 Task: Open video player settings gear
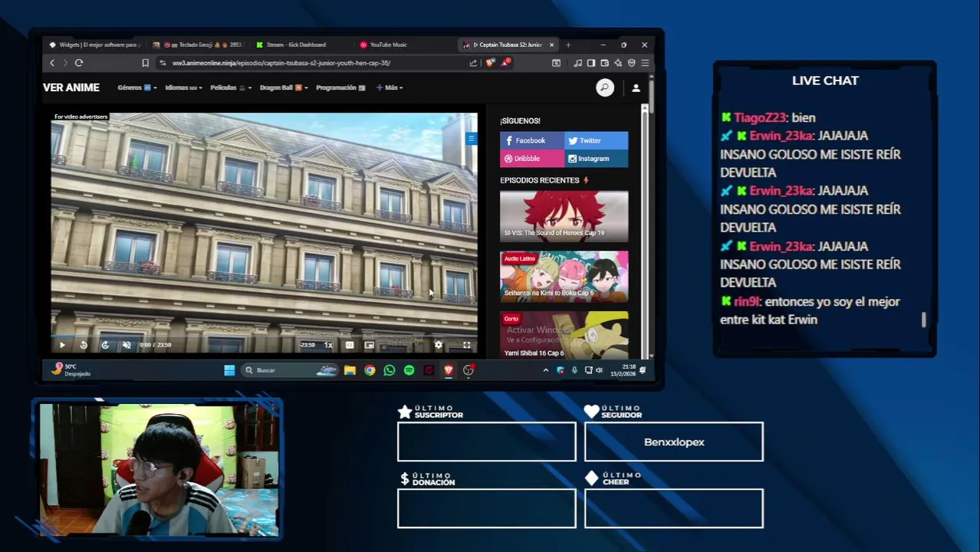point(439,345)
